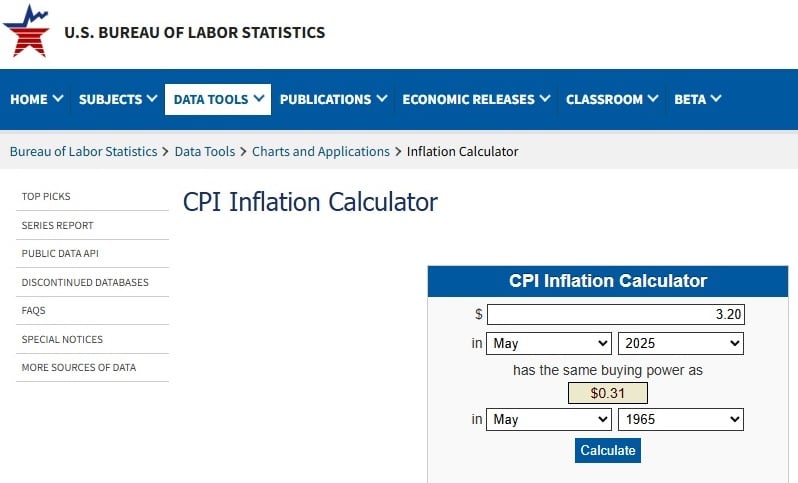Image resolution: width=798 pixels, height=483 pixels.
Task: Open Top Picks in sidebar
Action: tap(46, 197)
